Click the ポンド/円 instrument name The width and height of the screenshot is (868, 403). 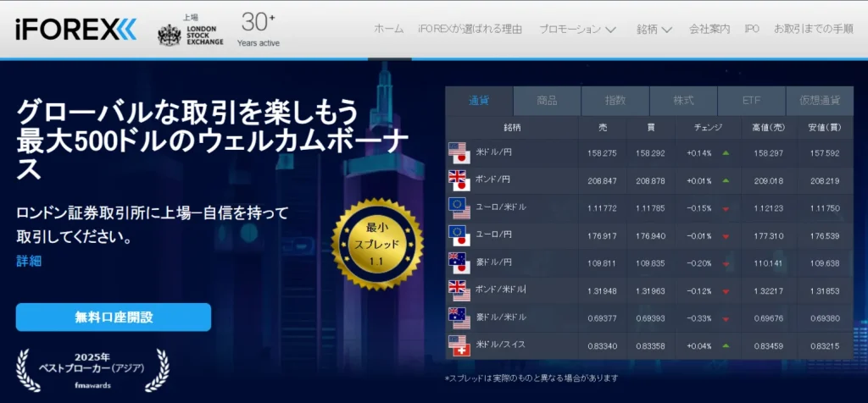click(x=494, y=179)
